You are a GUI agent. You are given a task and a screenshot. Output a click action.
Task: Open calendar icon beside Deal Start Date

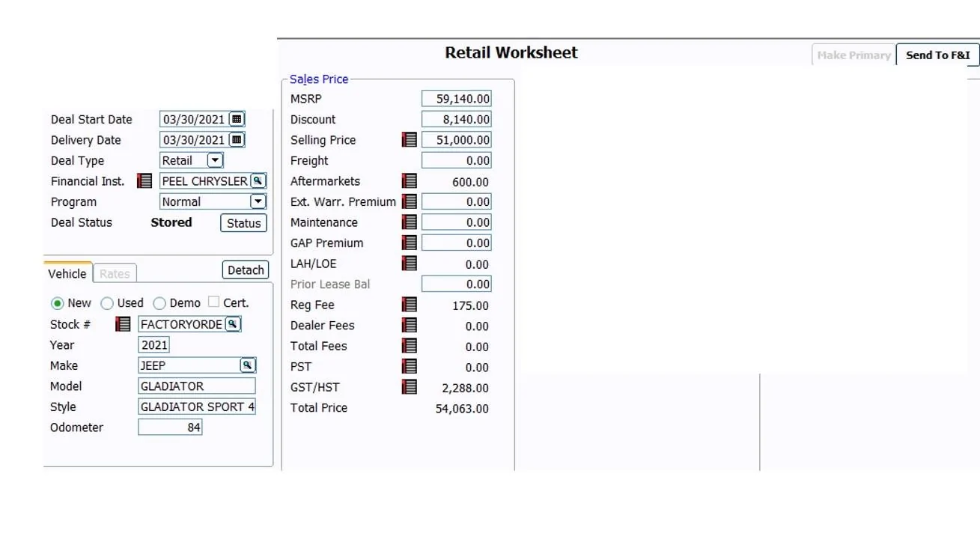point(237,119)
